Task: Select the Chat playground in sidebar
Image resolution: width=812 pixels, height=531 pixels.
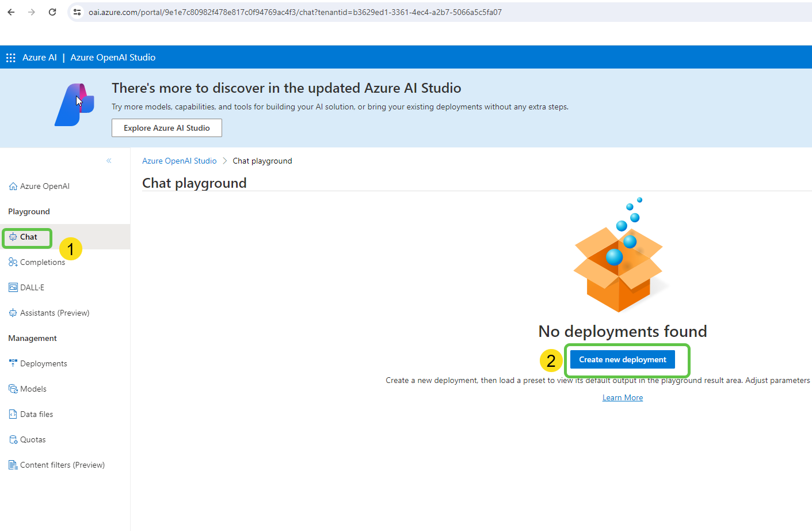Action: point(26,237)
